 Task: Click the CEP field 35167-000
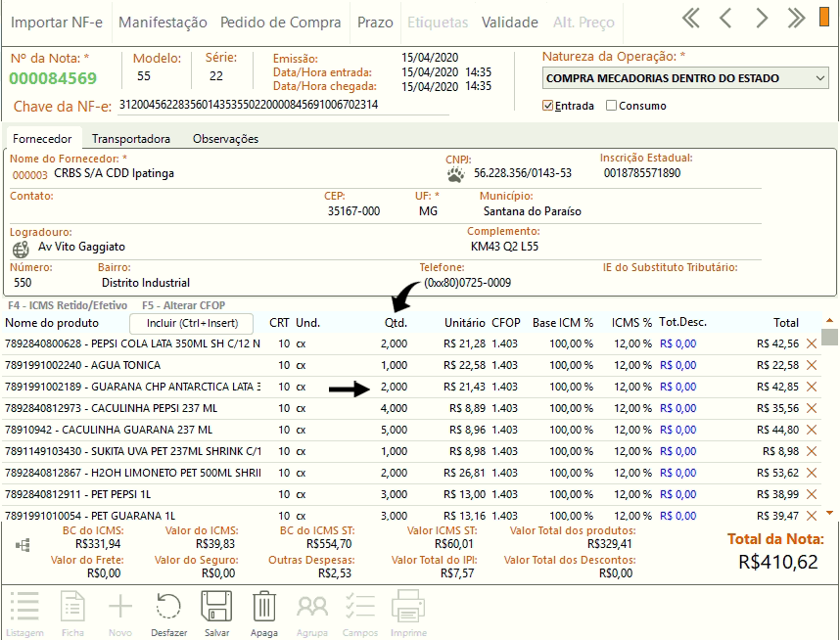353,211
